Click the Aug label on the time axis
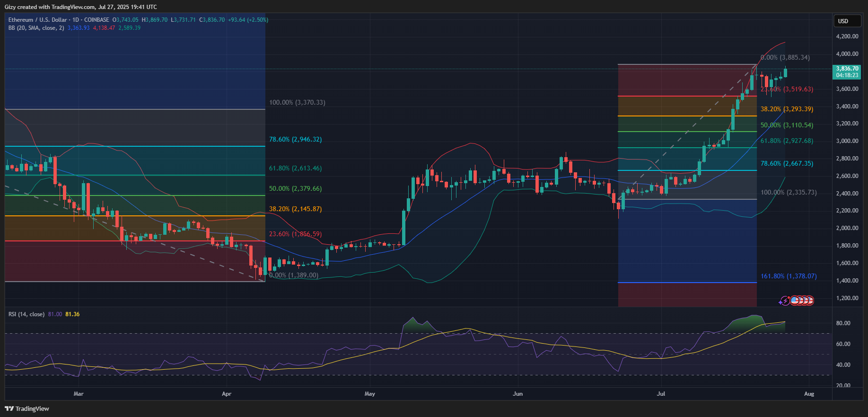868x417 pixels. tap(809, 394)
